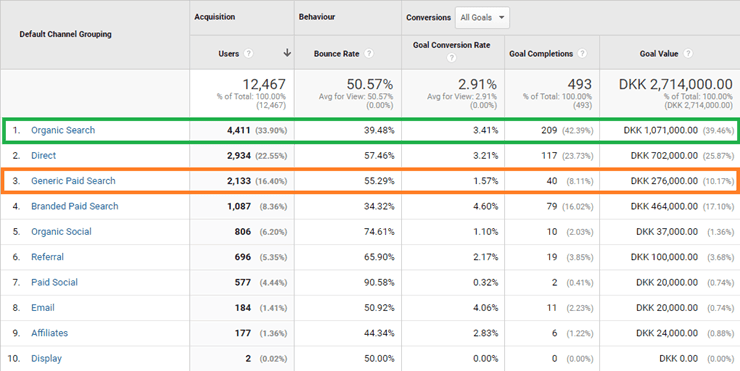Open the Organic Social channel link
Screen dimensions: 740x371
tap(61, 232)
